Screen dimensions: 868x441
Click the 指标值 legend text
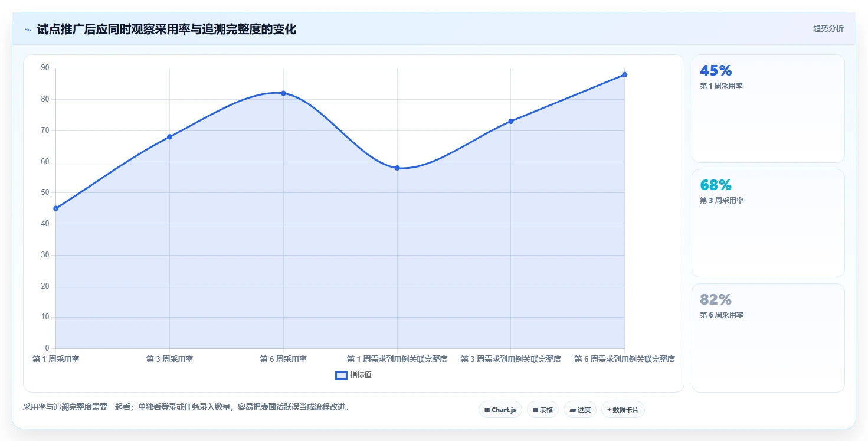[x=361, y=375]
